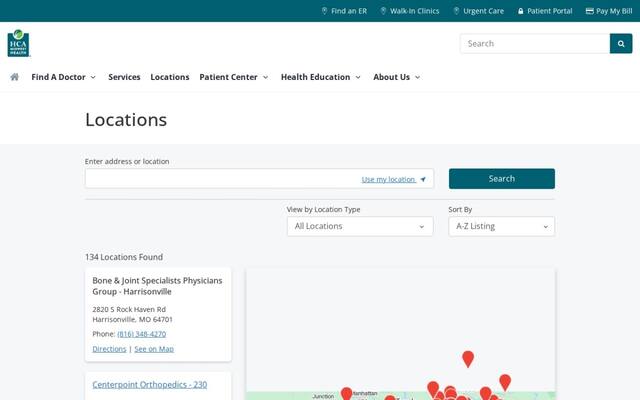Click the red map pin farthest north
The height and width of the screenshot is (400, 640).
[x=468, y=358]
